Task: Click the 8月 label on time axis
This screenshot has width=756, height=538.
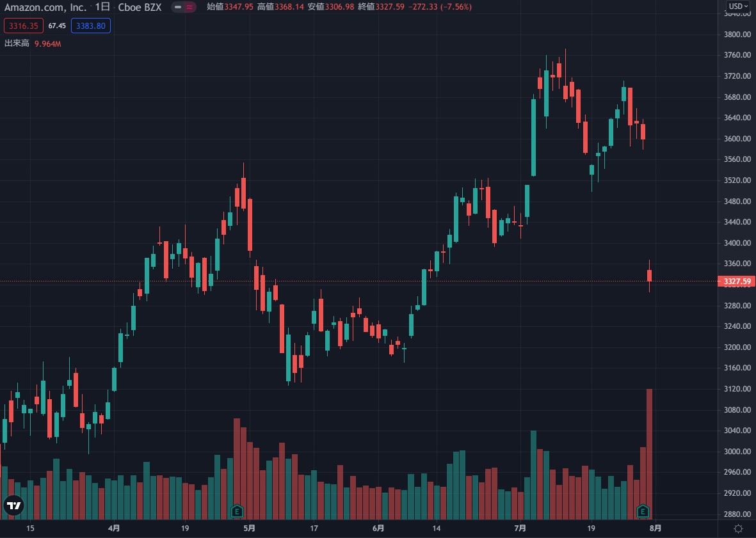Action: (x=655, y=528)
